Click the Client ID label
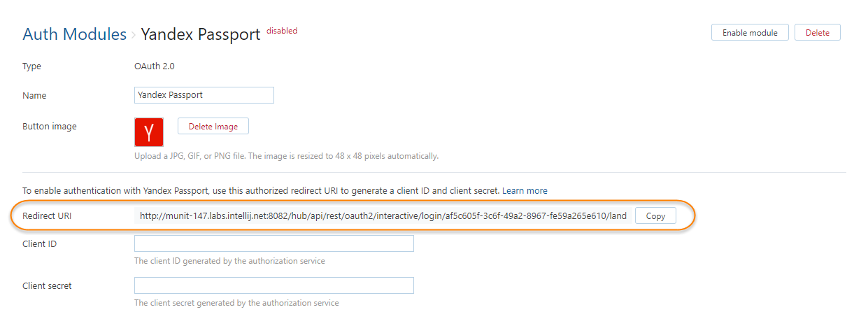The width and height of the screenshot is (868, 319). [x=39, y=243]
